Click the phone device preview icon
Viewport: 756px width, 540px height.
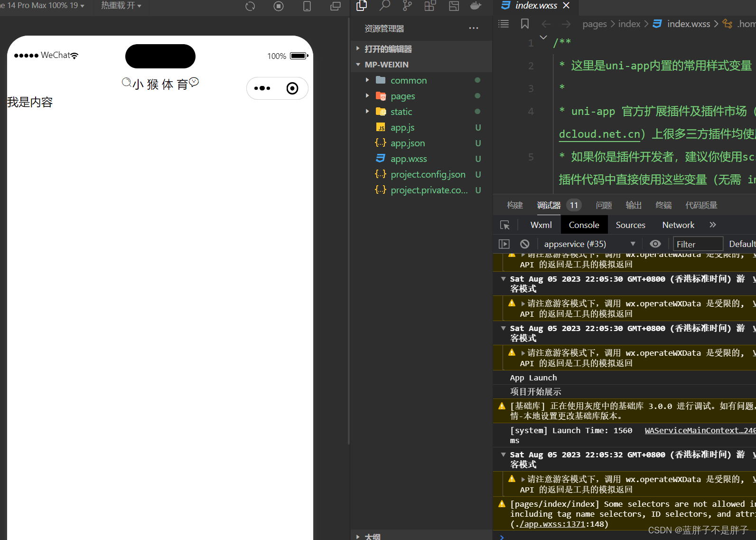pyautogui.click(x=307, y=6)
